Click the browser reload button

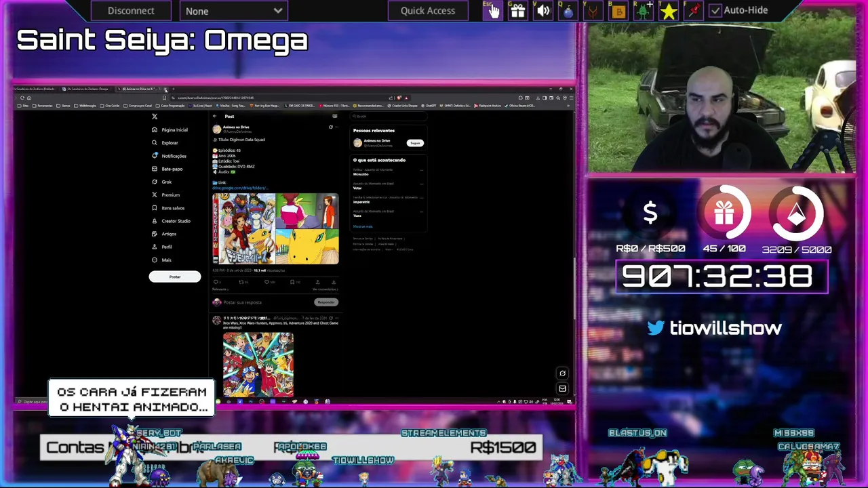tap(22, 98)
